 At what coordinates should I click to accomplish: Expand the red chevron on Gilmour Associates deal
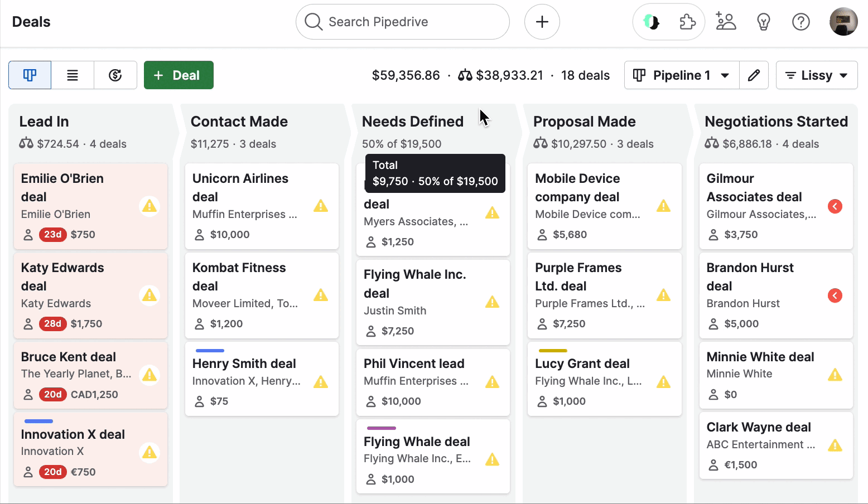pos(835,206)
